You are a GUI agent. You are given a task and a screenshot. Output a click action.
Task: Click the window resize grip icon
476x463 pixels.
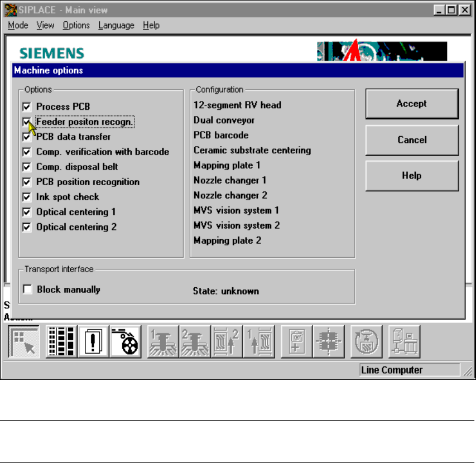(468, 371)
